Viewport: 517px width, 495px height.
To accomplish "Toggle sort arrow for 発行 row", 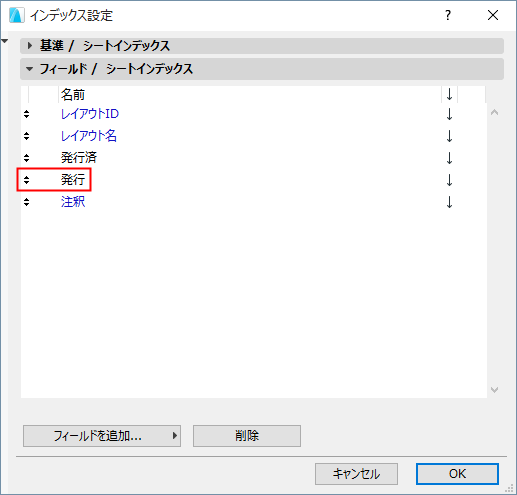I will pyautogui.click(x=449, y=180).
